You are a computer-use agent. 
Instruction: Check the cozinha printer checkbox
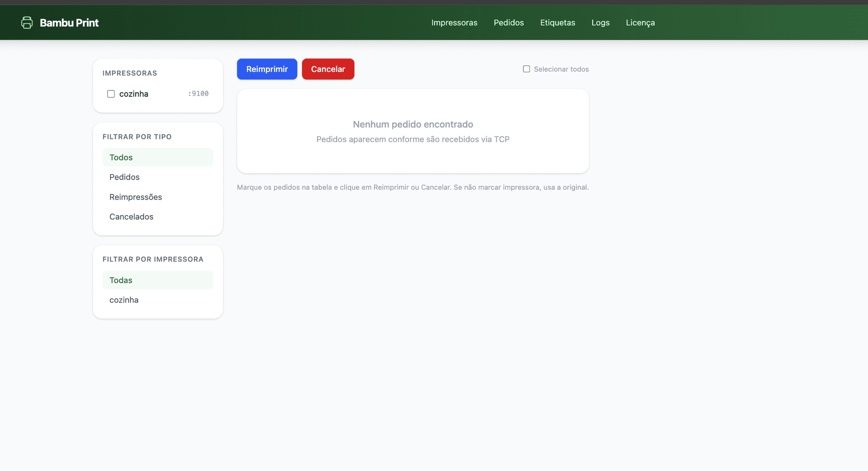[x=111, y=94]
